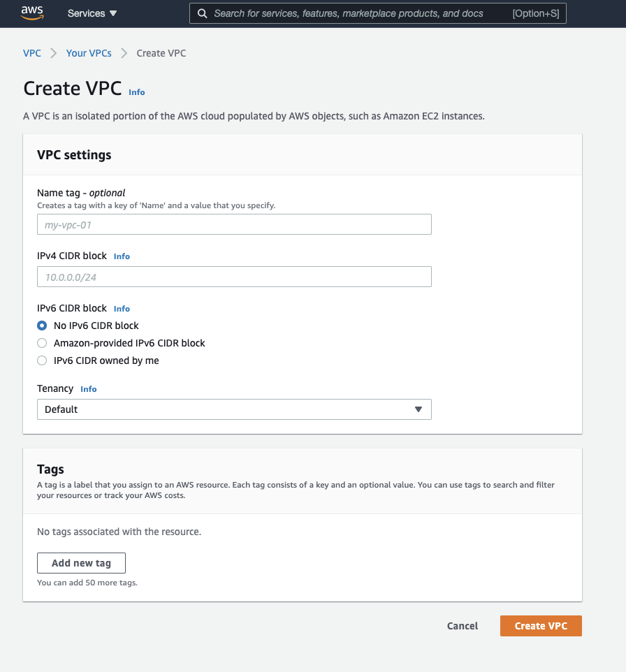Screen dimensions: 626x672
Task: Click Add new tag button
Action: point(81,563)
